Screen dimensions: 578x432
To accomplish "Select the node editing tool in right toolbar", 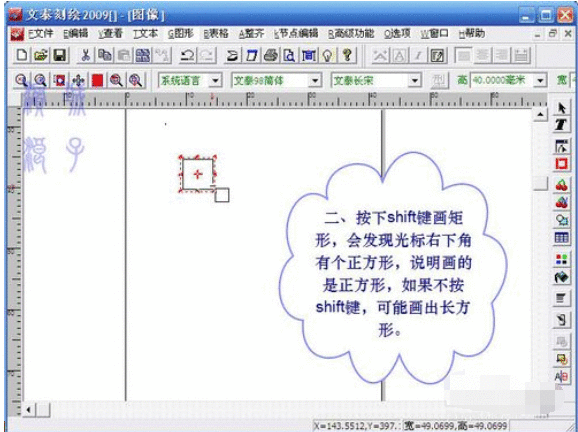I will [x=561, y=146].
